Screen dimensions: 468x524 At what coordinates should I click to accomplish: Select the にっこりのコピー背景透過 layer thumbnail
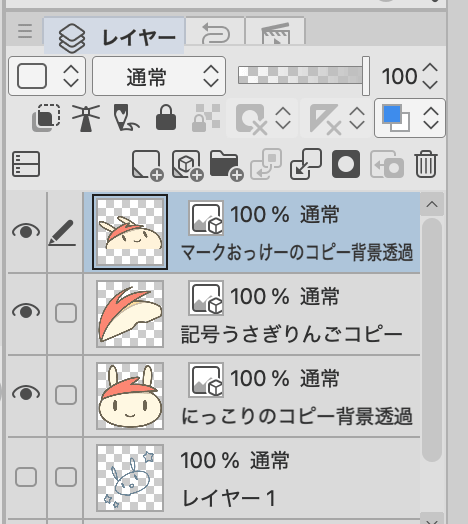click(x=130, y=396)
